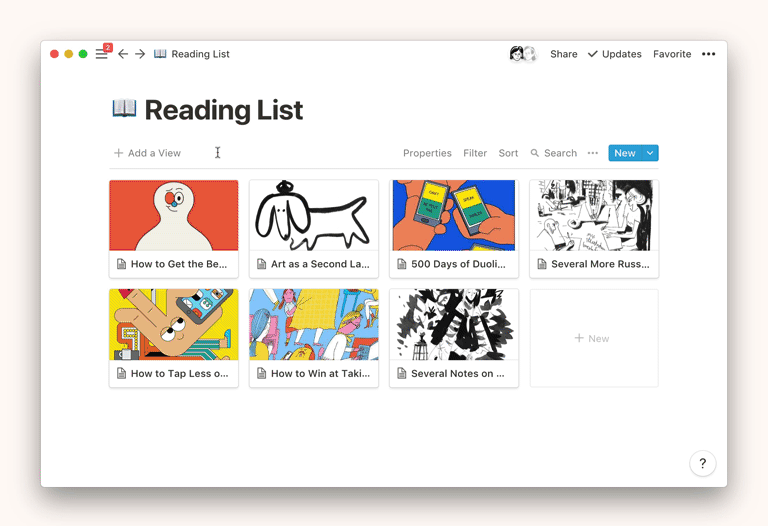
Task: Click the empty New card placeholder
Action: 593,338
